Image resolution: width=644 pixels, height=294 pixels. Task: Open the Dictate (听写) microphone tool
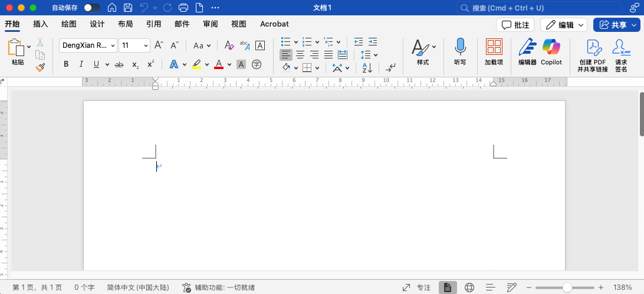pos(460,51)
